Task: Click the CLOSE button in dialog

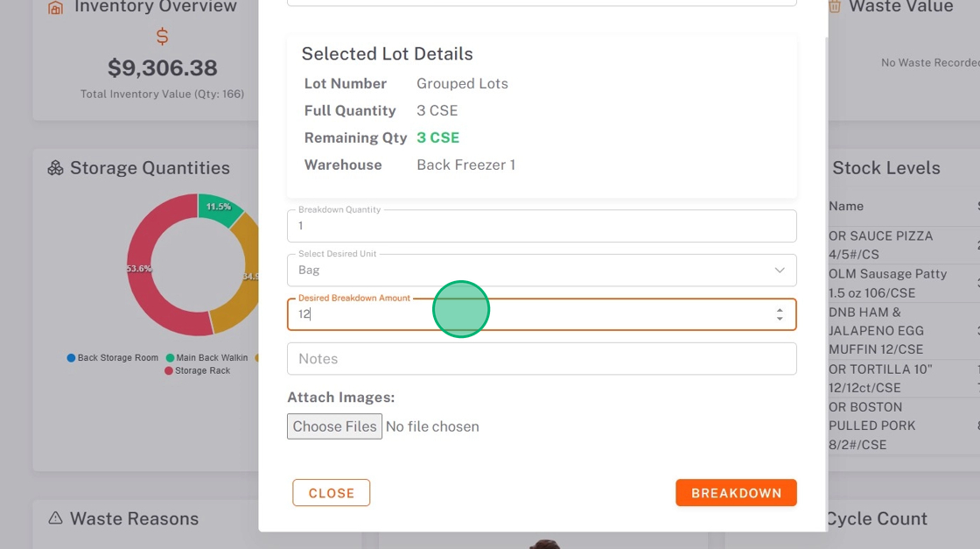Action: pyautogui.click(x=331, y=493)
